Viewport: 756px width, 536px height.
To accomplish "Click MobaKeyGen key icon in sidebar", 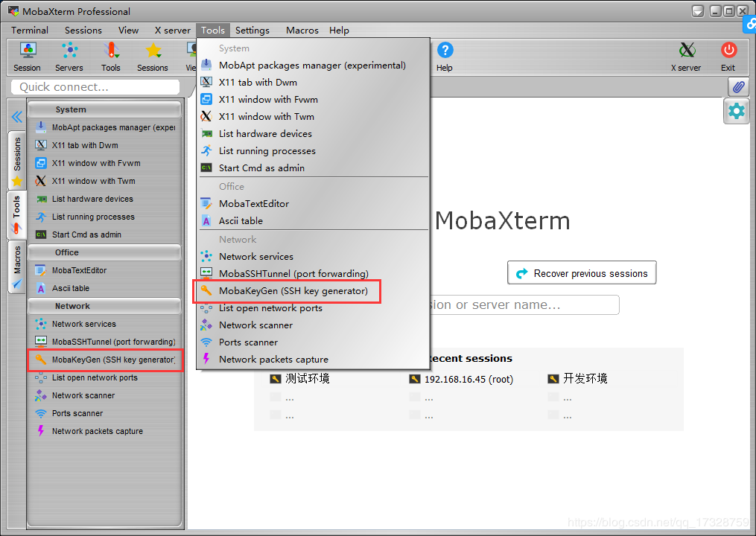I will 41,360.
